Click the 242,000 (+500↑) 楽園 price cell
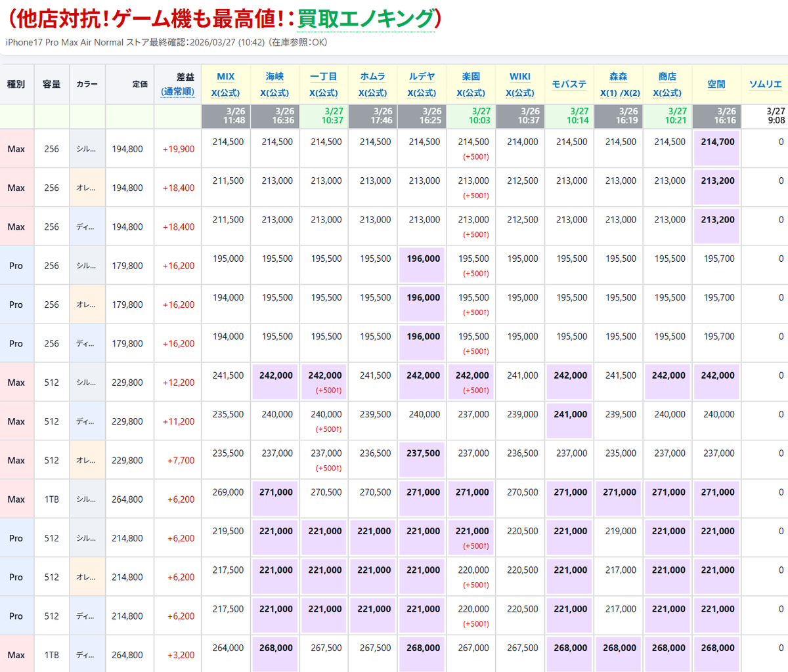The width and height of the screenshot is (788, 672). tap(471, 381)
